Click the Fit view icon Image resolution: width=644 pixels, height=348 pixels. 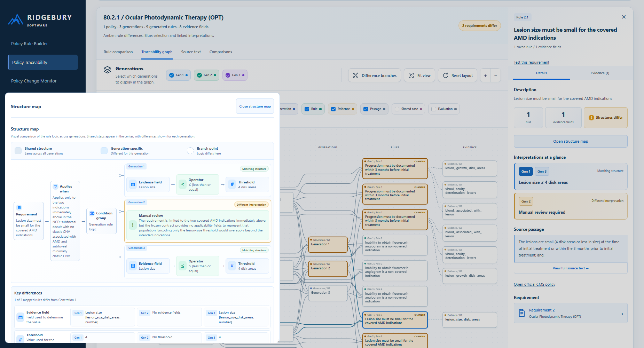[411, 76]
